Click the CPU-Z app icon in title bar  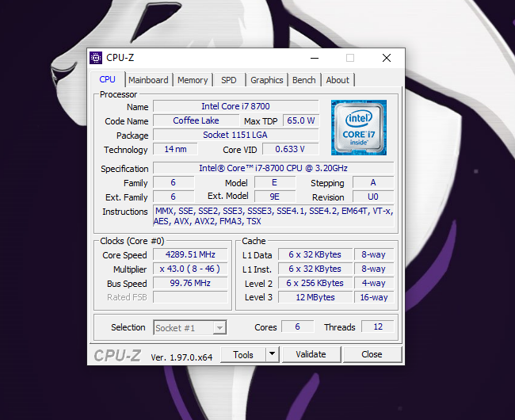[x=96, y=58]
